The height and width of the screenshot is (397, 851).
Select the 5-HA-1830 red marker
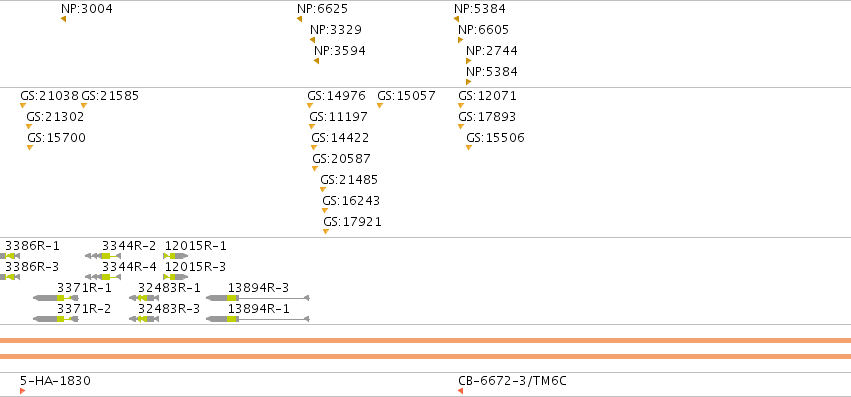point(23,391)
